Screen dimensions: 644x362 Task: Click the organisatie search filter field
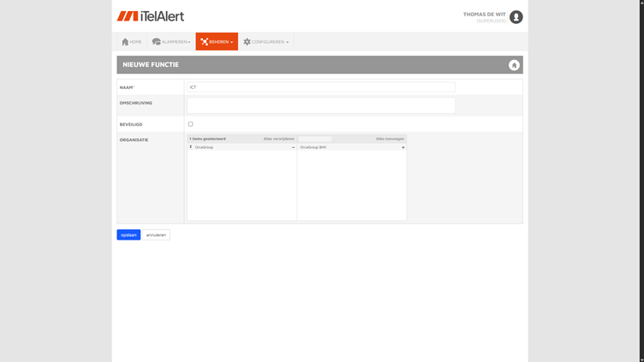[x=315, y=139]
